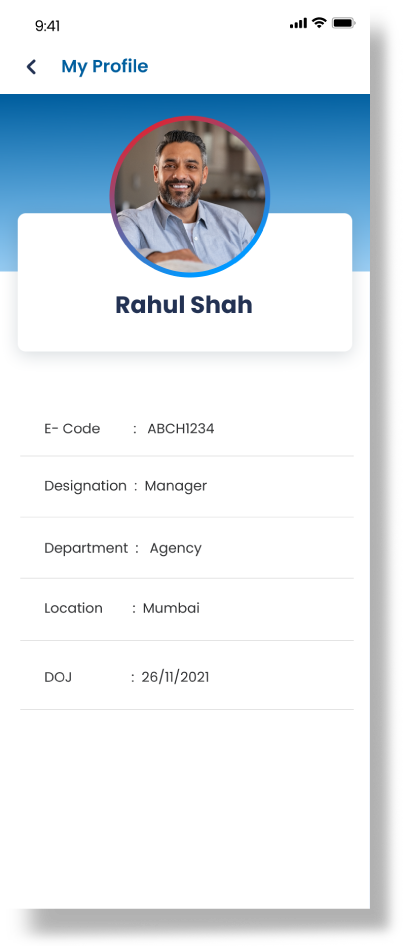The width and height of the screenshot is (403, 946).
Task: Tap the Location label
Action: pyautogui.click(x=73, y=608)
